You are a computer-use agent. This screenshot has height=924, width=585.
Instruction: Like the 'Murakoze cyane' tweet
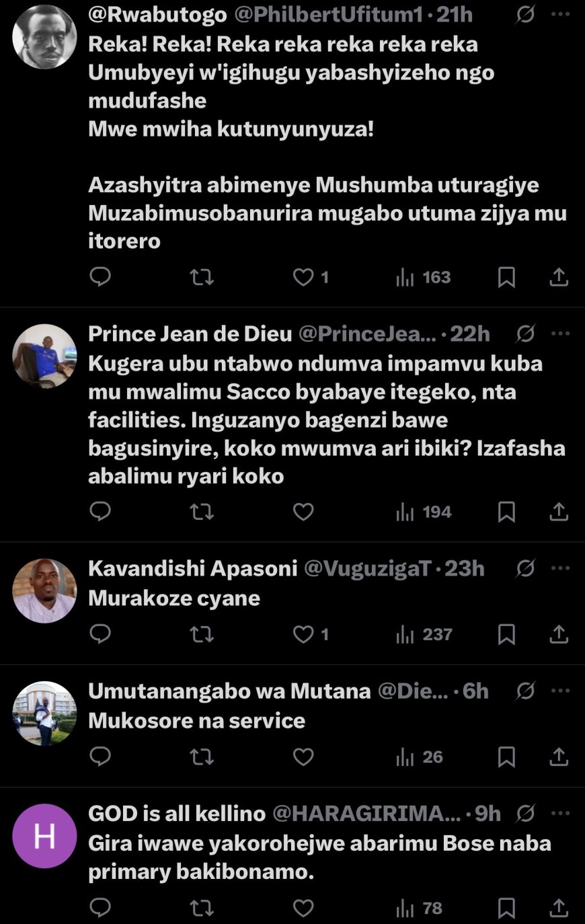[304, 634]
